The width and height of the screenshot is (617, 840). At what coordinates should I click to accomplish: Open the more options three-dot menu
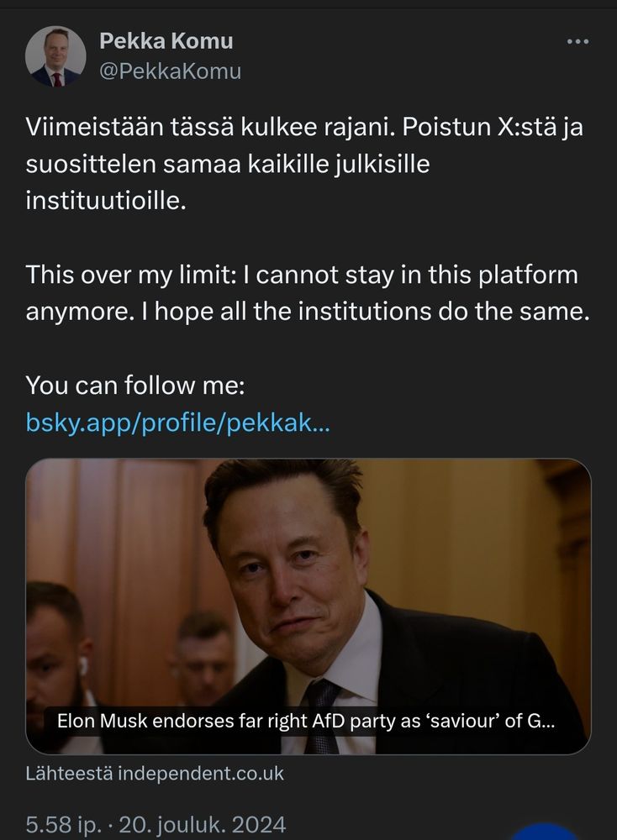click(577, 41)
